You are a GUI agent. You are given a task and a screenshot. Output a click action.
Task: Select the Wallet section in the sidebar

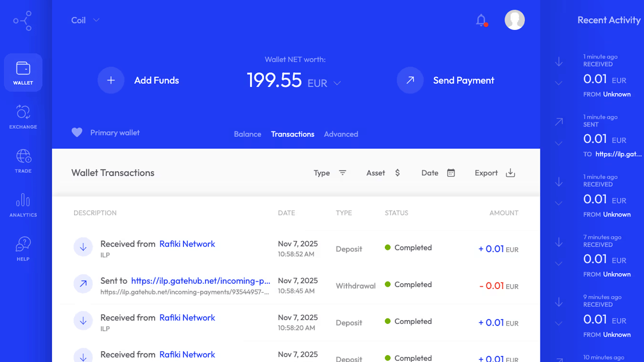(x=23, y=72)
